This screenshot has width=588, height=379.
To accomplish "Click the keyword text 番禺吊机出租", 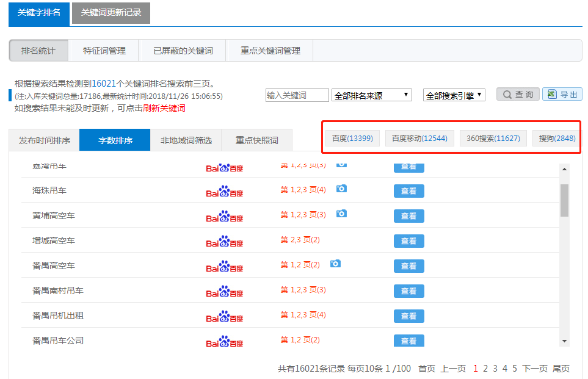I will tap(58, 316).
